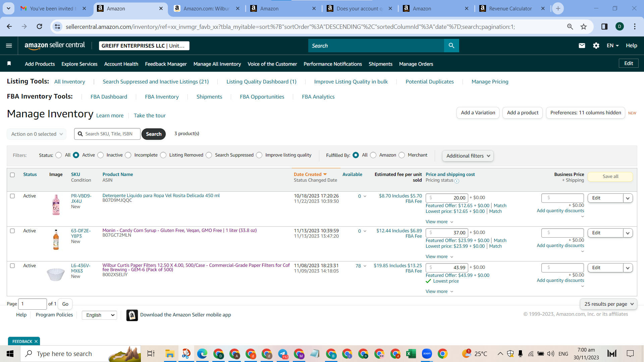Open the EN language dropdown
644x362 pixels.
[x=612, y=46]
